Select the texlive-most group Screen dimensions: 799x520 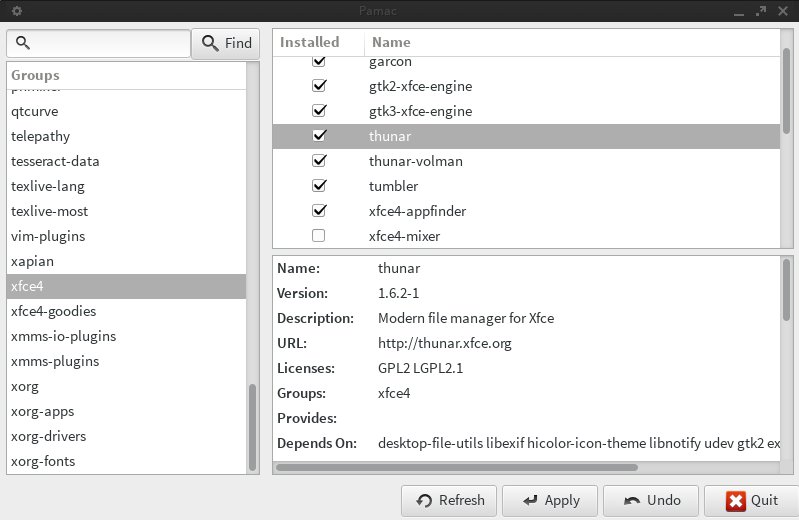(x=126, y=211)
